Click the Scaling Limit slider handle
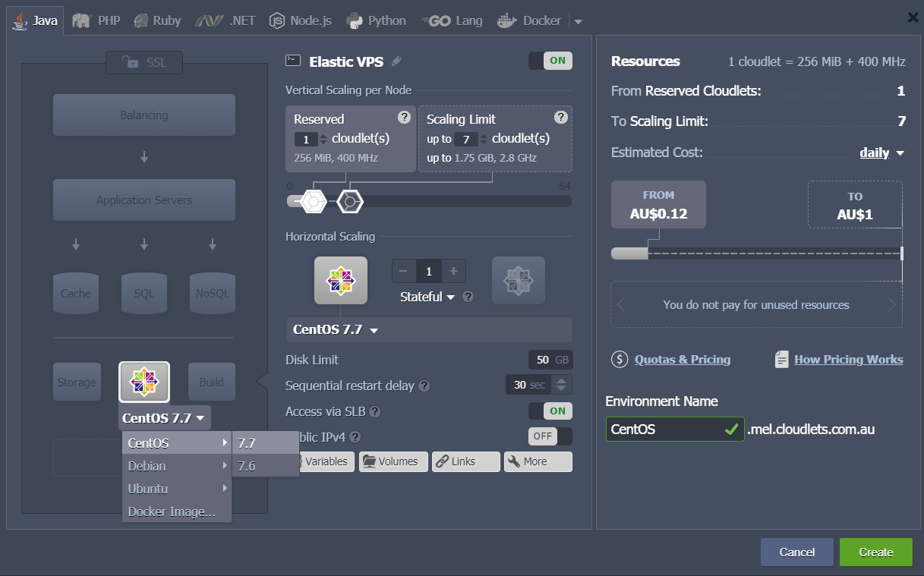Screen dimensions: 924x576 click(x=350, y=201)
